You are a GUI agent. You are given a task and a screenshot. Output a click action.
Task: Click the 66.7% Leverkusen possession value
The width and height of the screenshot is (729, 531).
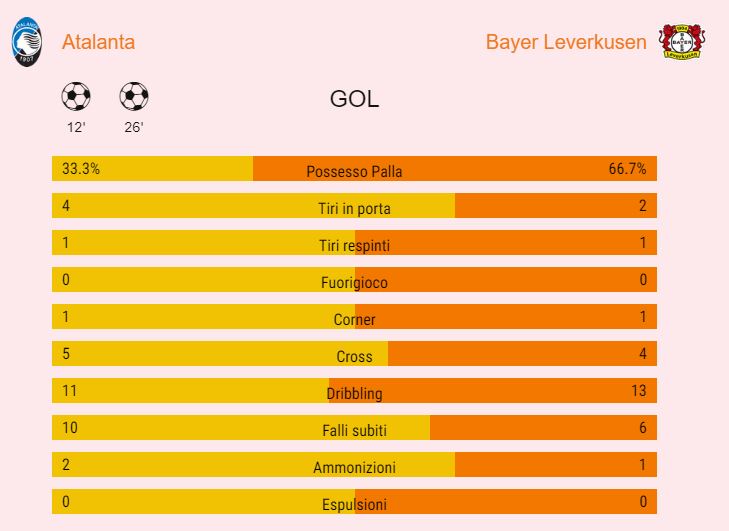(627, 168)
